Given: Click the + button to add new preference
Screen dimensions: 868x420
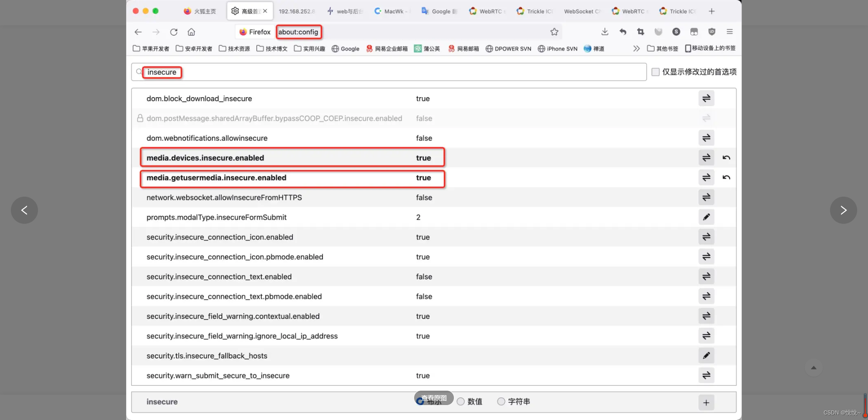Looking at the screenshot, I should click(x=706, y=402).
